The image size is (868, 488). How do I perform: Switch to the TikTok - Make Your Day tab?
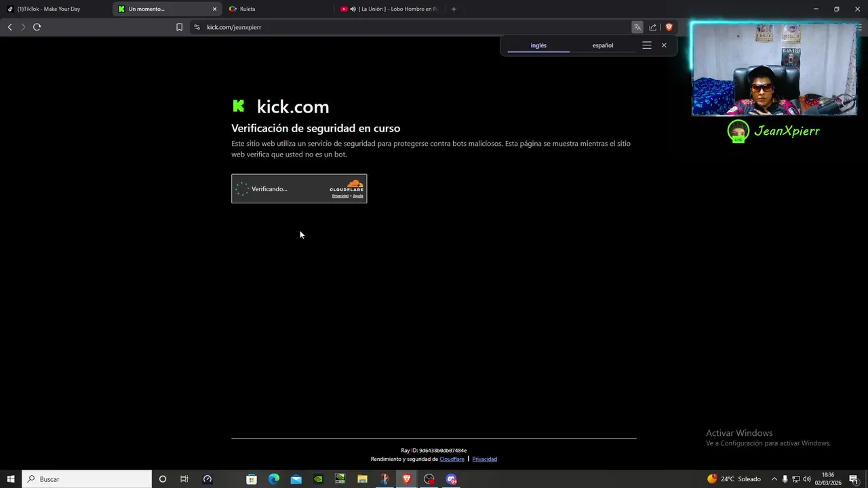pyautogui.click(x=54, y=9)
